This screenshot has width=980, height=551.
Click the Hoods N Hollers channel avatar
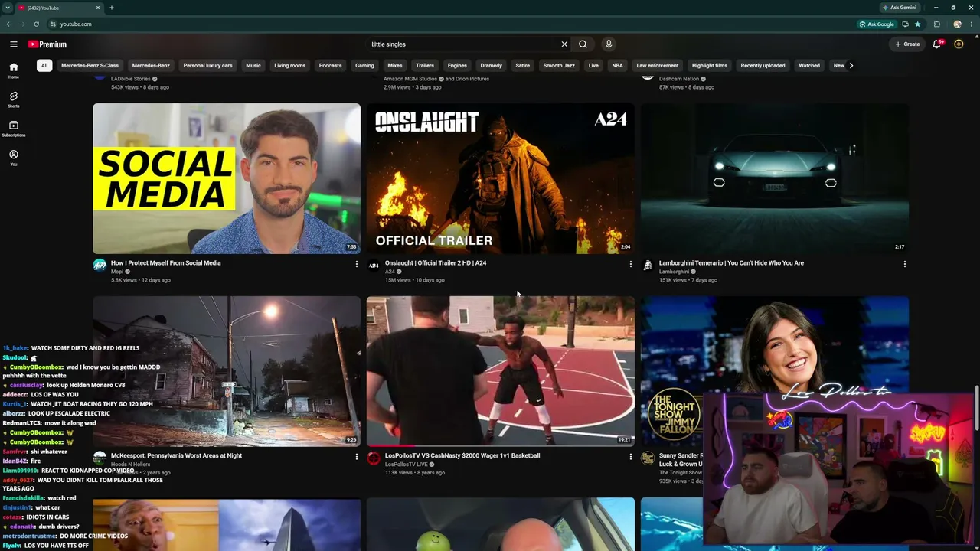point(100,458)
